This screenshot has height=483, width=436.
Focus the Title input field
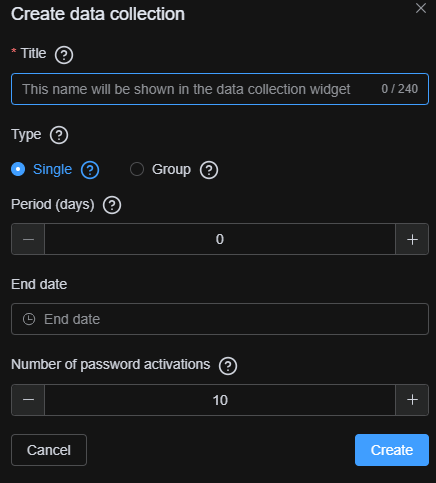pos(220,89)
